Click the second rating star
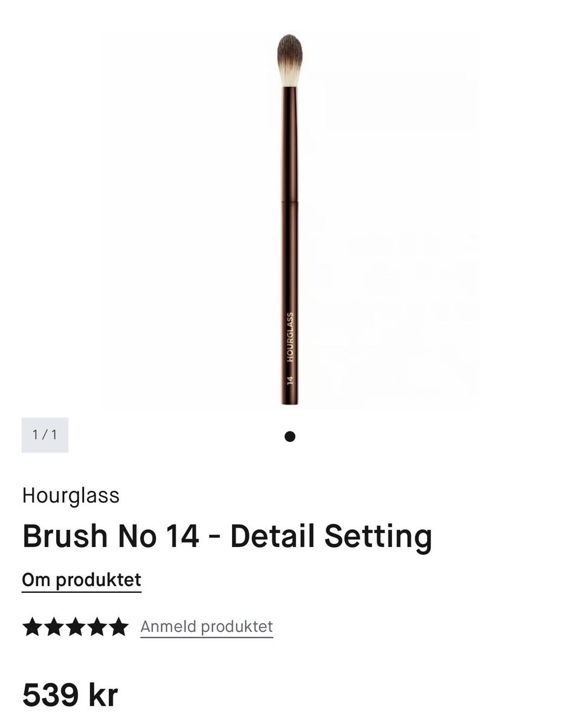The image size is (580, 728). click(54, 627)
